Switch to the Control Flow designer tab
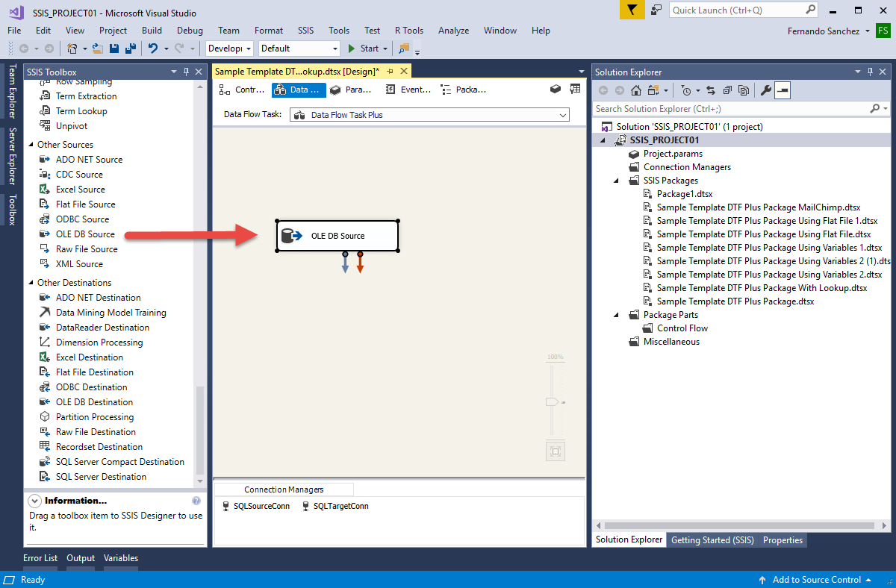This screenshot has height=588, width=896. tap(241, 90)
